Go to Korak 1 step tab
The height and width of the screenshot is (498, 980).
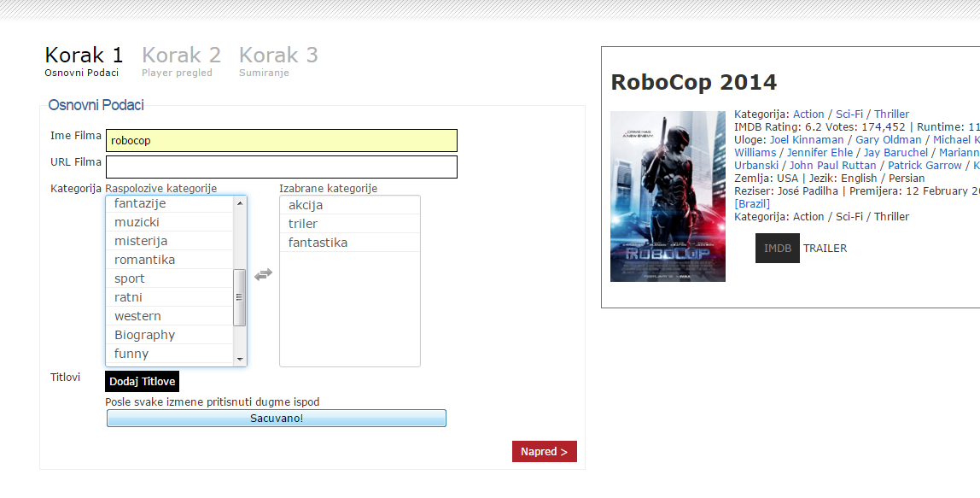[84, 62]
